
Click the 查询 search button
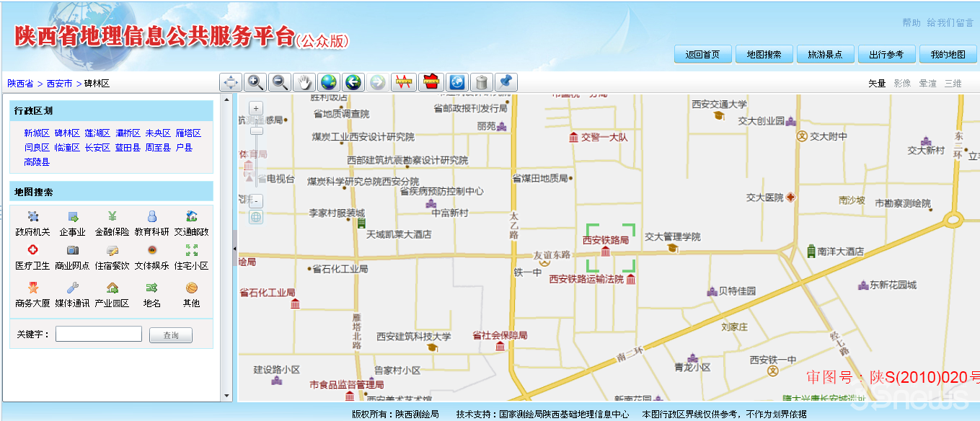pos(170,335)
